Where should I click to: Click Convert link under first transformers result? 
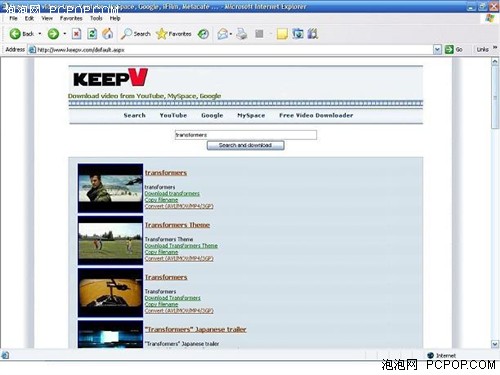[x=179, y=206]
